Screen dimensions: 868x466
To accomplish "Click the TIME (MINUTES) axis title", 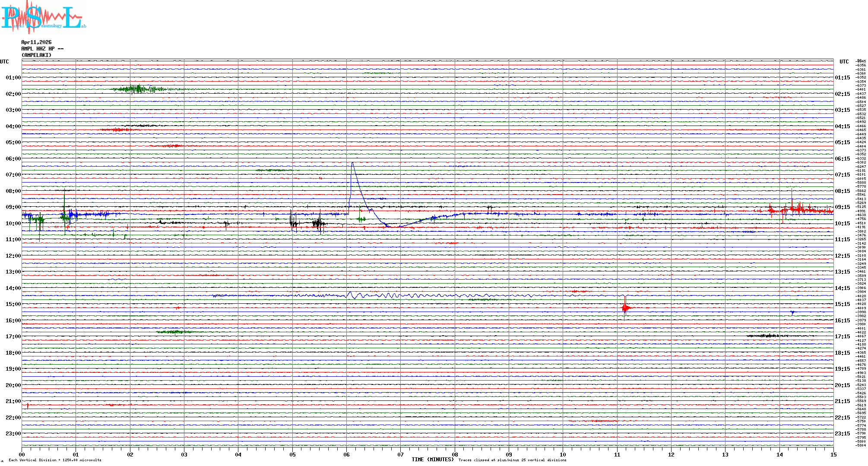I will click(432, 460).
